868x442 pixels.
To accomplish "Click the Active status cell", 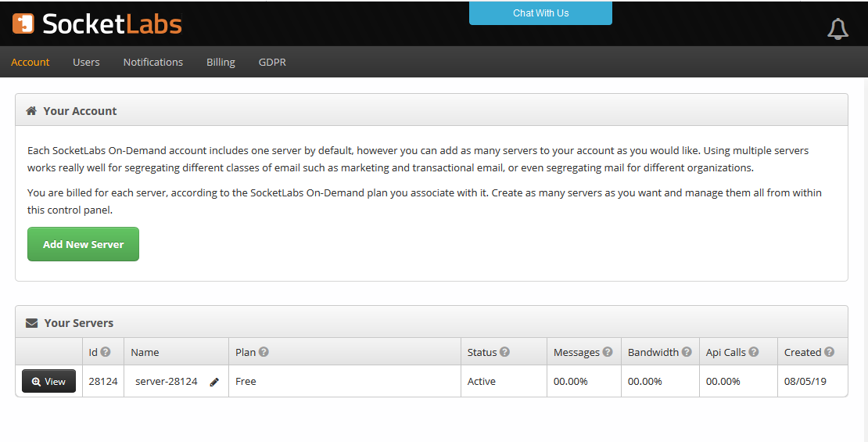I will (x=504, y=381).
